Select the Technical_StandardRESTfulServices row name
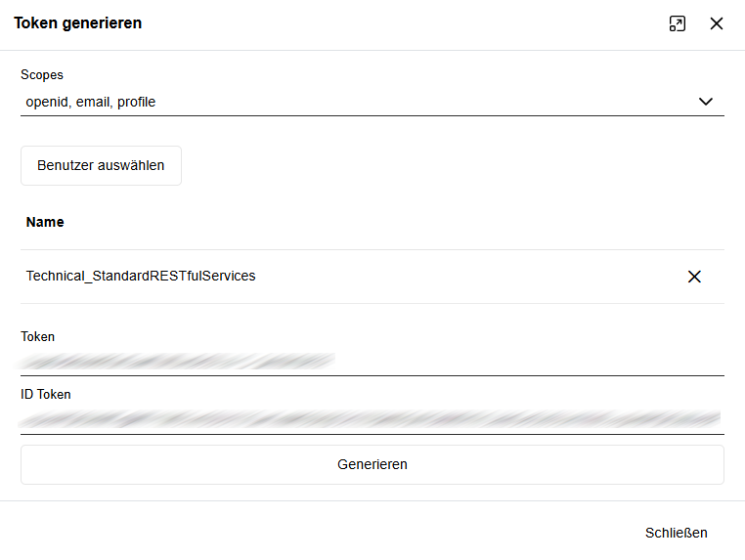 141,277
